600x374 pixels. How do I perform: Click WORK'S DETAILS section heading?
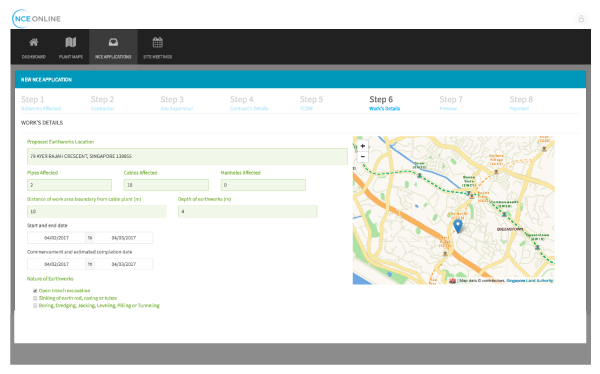click(42, 122)
